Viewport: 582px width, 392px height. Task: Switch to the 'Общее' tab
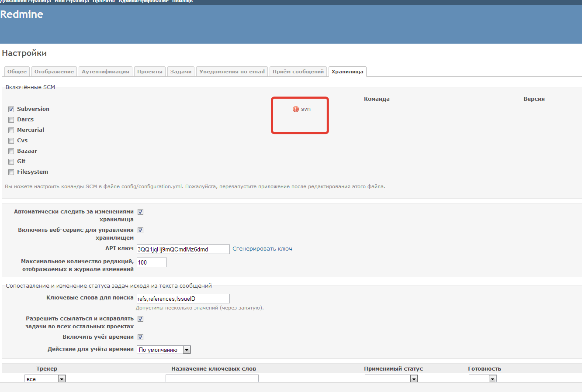point(17,72)
